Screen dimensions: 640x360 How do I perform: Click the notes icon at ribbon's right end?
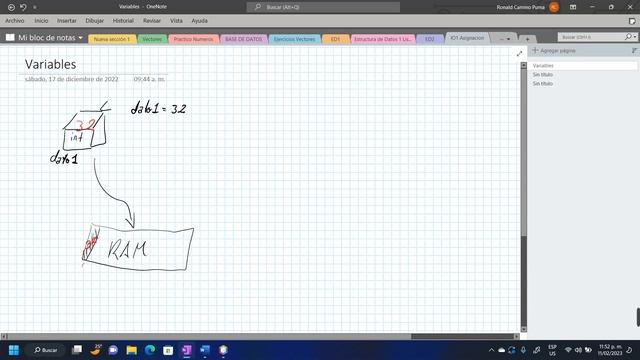[x=632, y=21]
